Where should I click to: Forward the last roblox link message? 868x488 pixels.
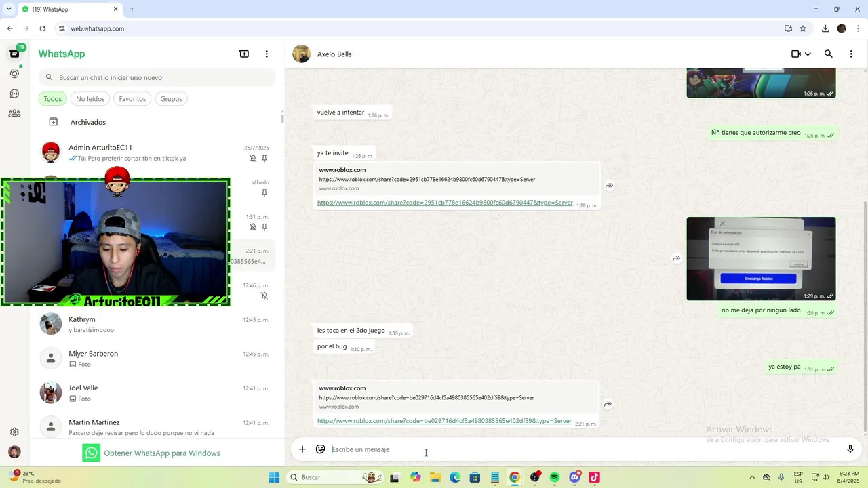[x=608, y=404]
